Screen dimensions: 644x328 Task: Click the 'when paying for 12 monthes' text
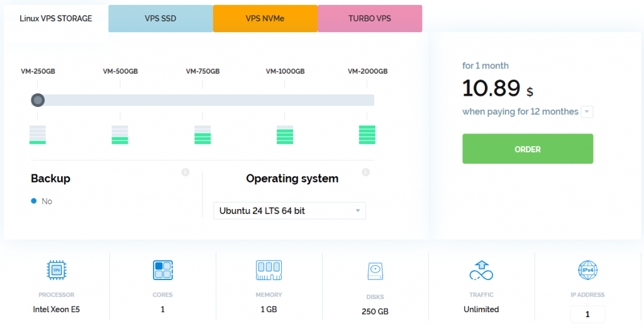point(520,112)
